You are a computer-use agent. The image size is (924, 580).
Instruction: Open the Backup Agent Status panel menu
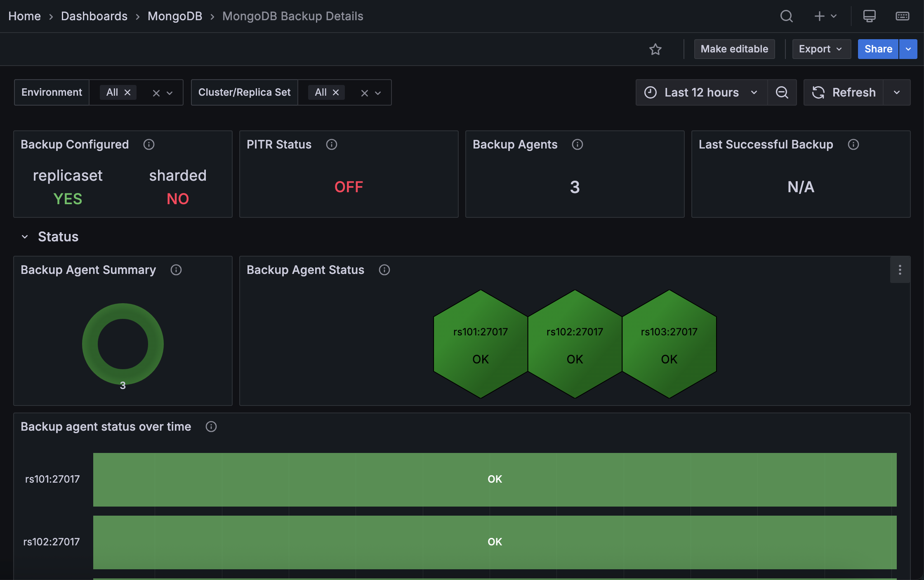[900, 270]
